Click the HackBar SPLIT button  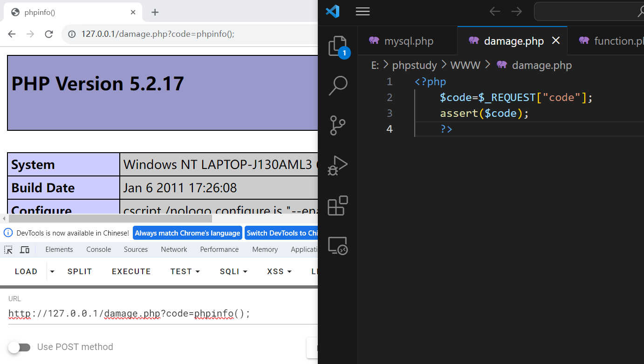click(80, 271)
